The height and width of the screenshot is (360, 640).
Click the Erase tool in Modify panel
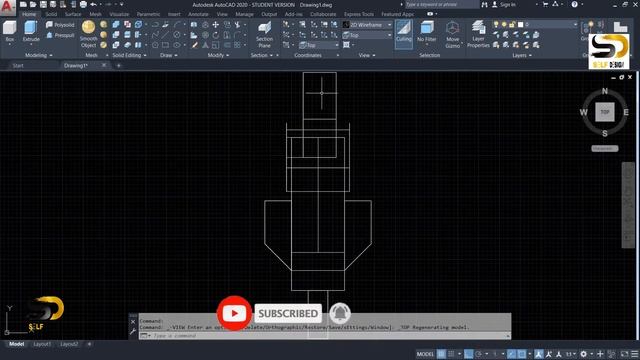(195, 45)
